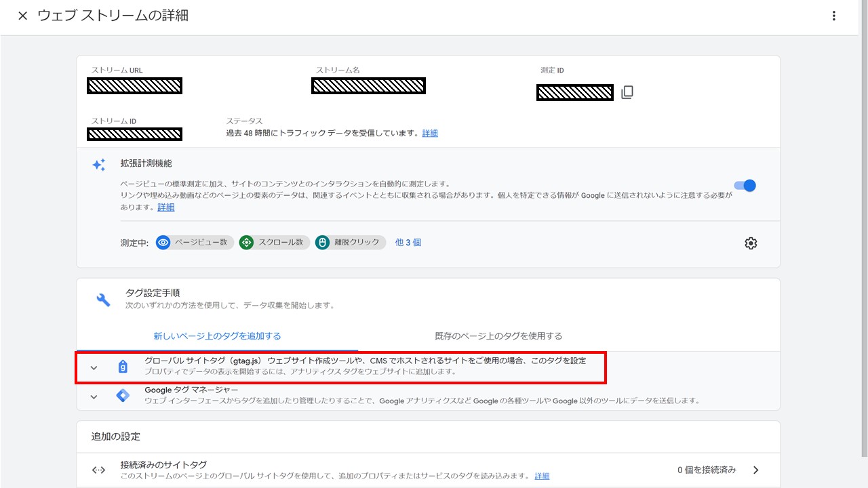The height and width of the screenshot is (488, 868).
Task: Click the 測定 ID value
Action: click(x=575, y=92)
